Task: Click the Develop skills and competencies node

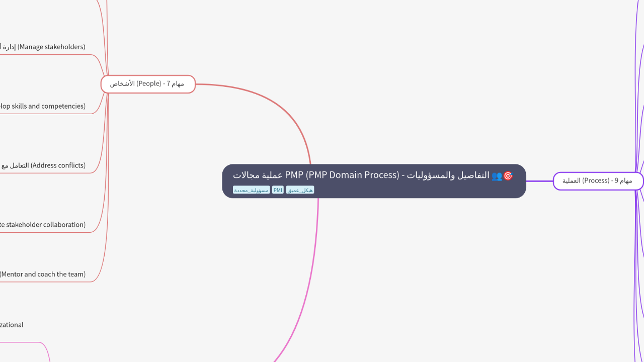Action: [43, 106]
